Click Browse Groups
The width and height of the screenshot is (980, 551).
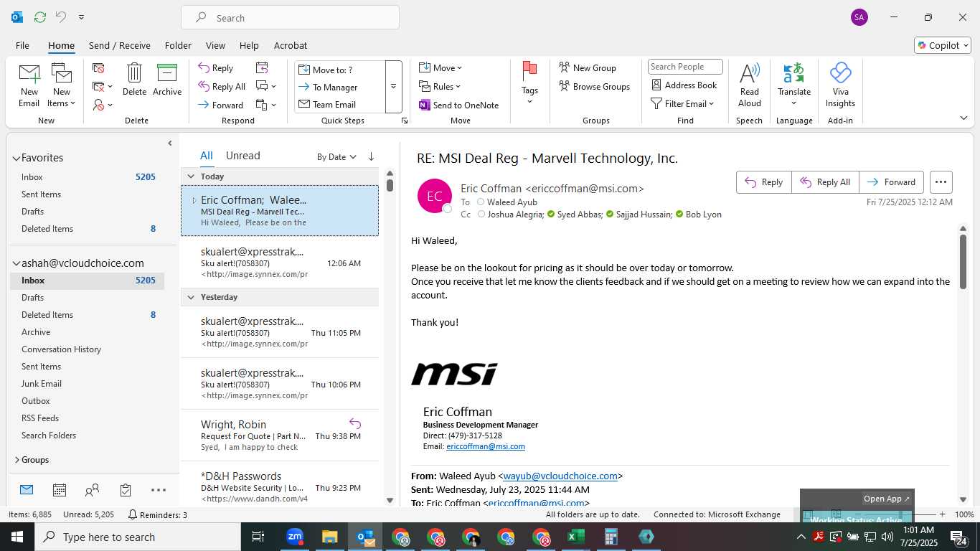coord(594,86)
